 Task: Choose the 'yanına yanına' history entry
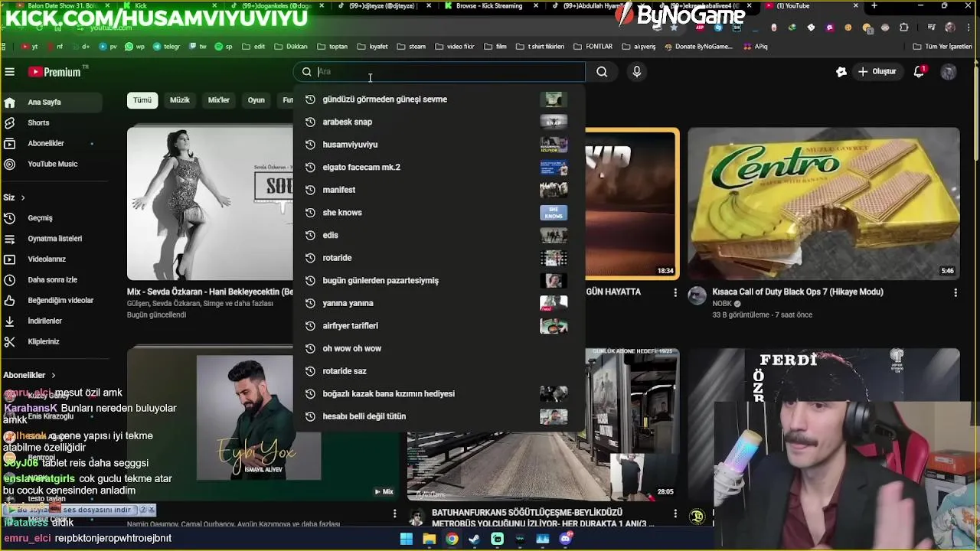(x=438, y=303)
